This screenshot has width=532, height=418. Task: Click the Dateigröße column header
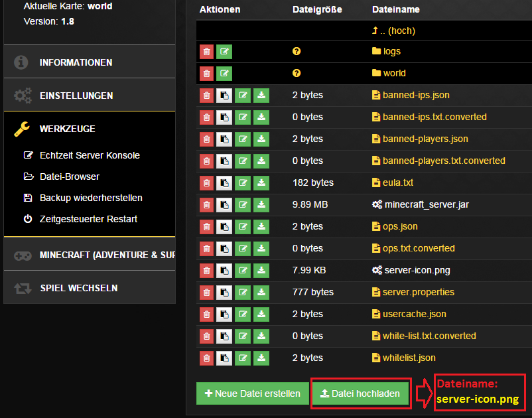317,9
